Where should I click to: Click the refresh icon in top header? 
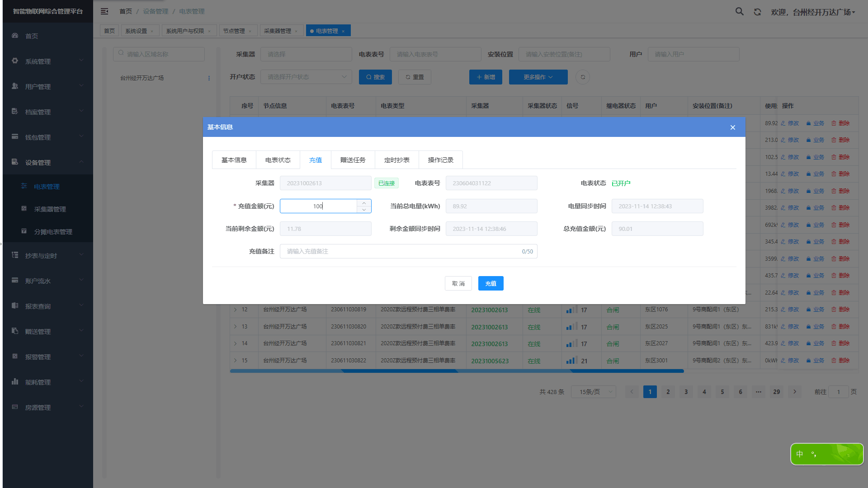point(757,12)
